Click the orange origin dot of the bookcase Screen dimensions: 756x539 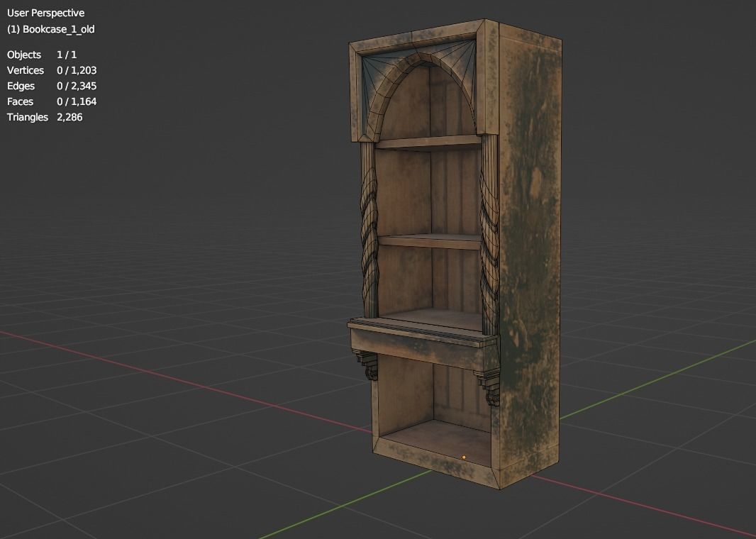[x=464, y=457]
